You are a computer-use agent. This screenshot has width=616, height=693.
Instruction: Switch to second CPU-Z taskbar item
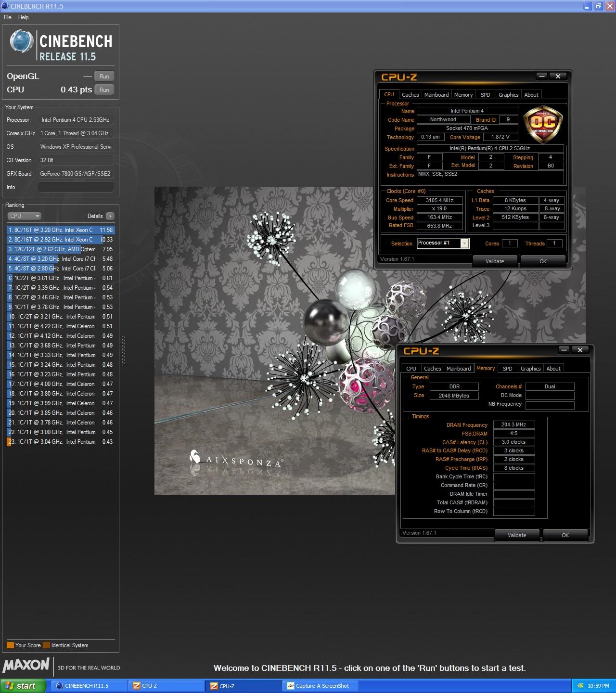244,686
